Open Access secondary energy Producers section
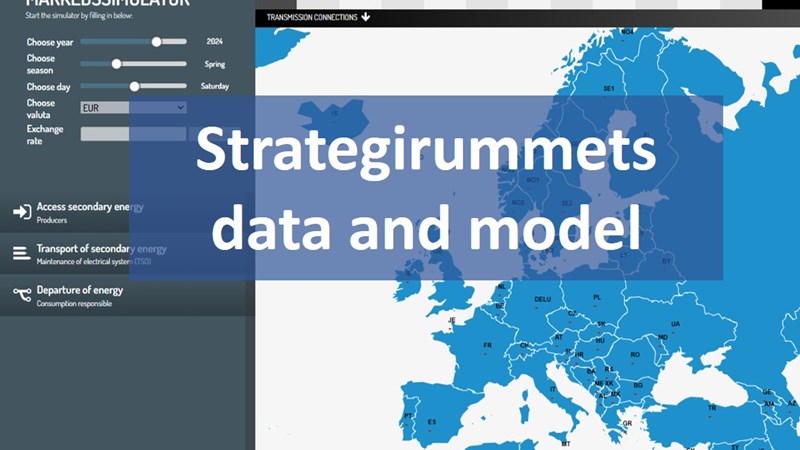This screenshot has width=800, height=450. [x=128, y=212]
